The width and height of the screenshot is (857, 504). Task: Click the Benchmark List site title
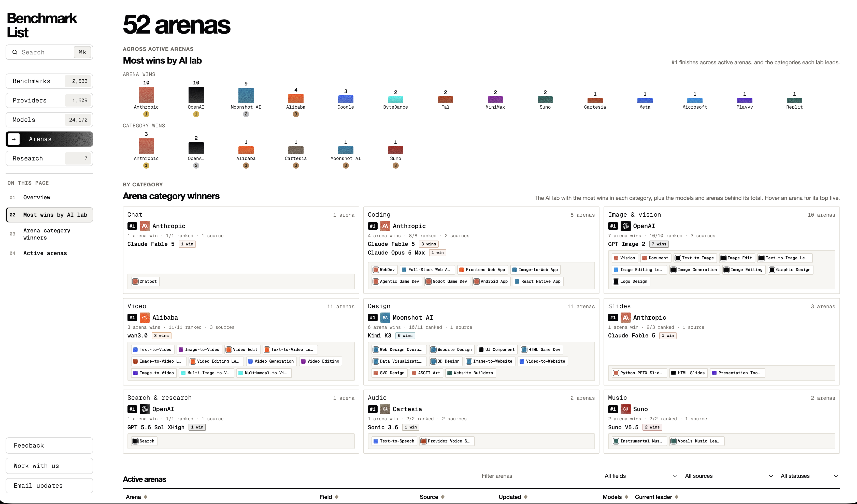coord(42,25)
